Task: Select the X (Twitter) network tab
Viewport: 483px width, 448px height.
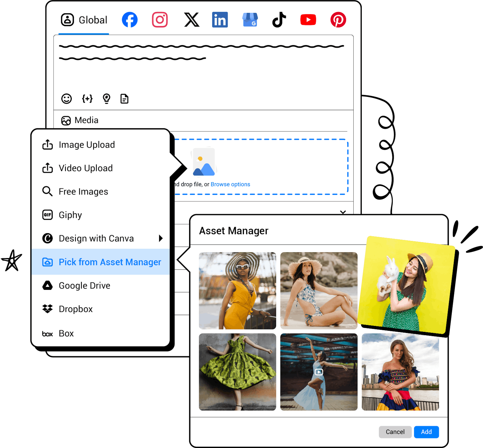Action: pos(192,20)
